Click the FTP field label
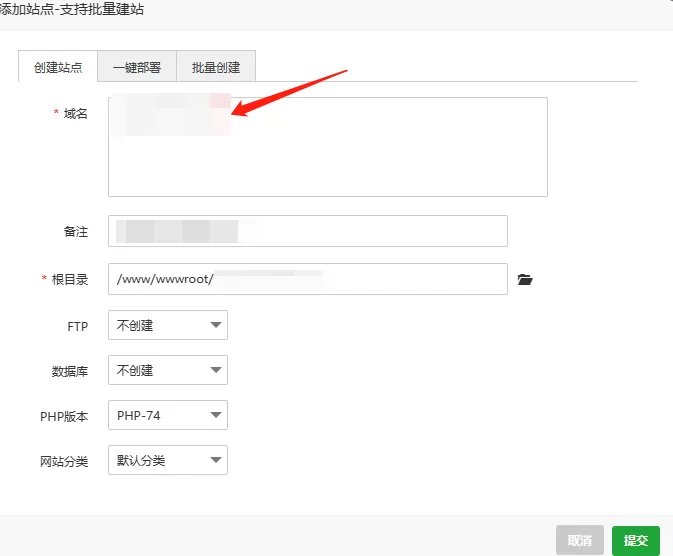 tap(78, 327)
